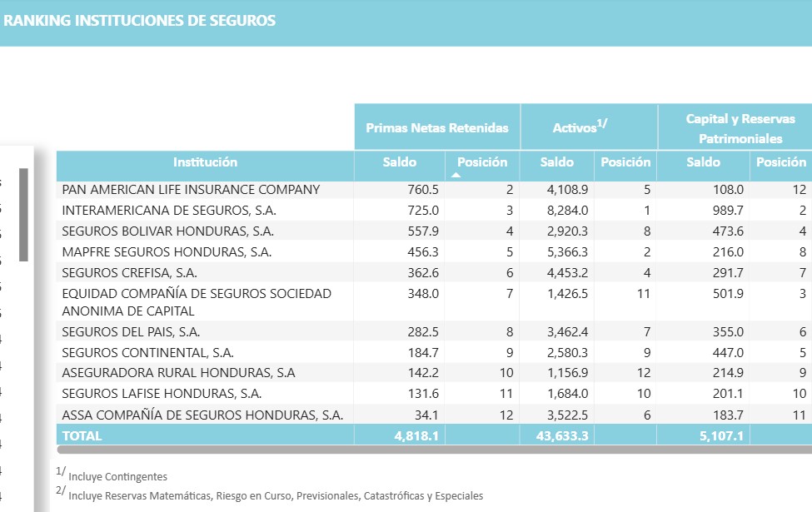
Task: Select MAPFRE SEGUROS HONDURAS, S.A. row
Action: pos(434,252)
